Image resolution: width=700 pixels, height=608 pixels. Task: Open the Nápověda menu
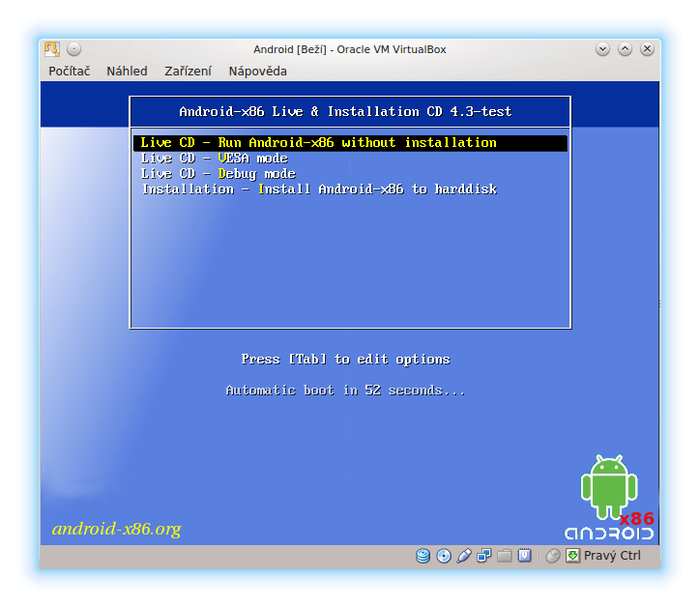(257, 72)
